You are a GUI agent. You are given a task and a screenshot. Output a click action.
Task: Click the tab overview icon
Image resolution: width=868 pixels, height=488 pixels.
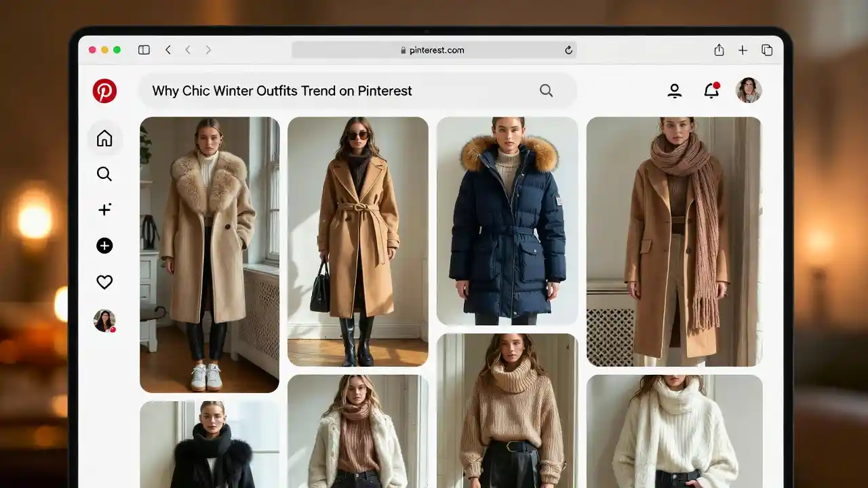(x=767, y=49)
